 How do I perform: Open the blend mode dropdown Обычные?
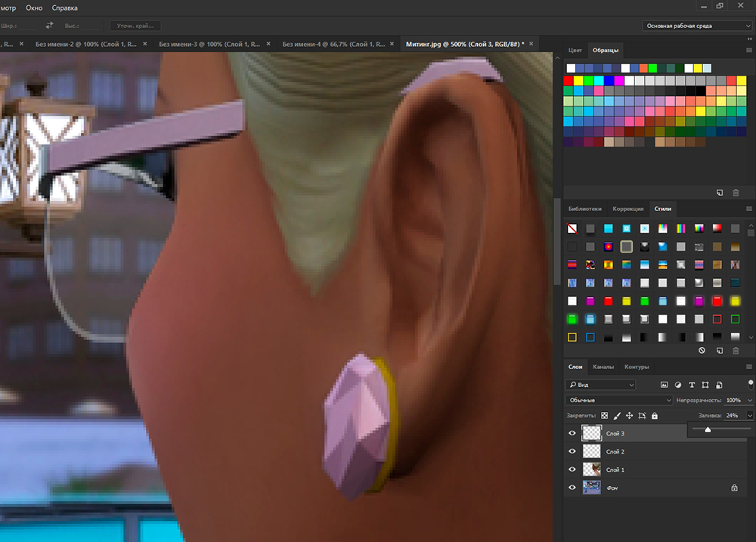[x=618, y=400]
